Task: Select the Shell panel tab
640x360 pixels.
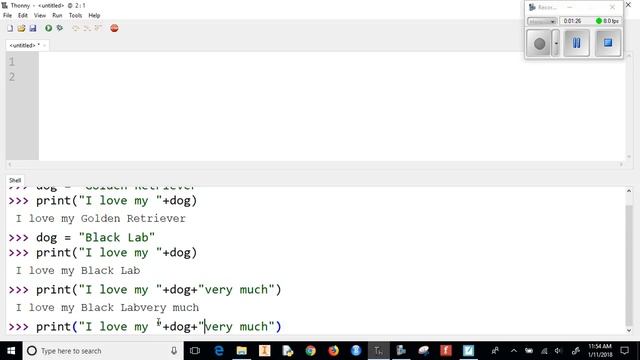Action: [15, 180]
